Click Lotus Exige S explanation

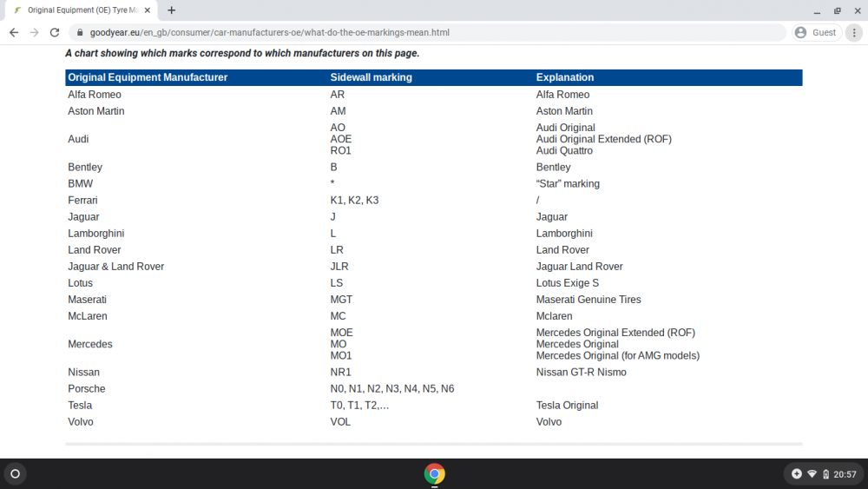pos(568,283)
